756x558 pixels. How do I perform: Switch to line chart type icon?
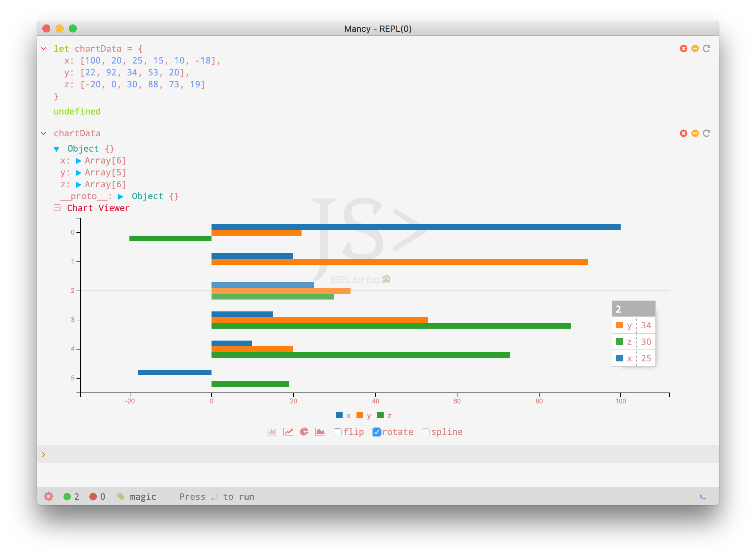tap(288, 432)
